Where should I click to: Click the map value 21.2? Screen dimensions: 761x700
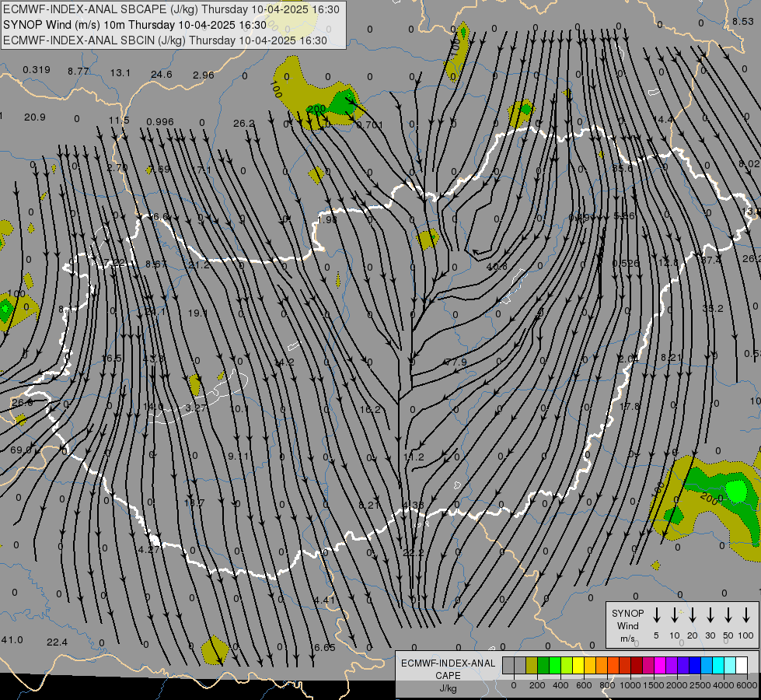point(199,264)
